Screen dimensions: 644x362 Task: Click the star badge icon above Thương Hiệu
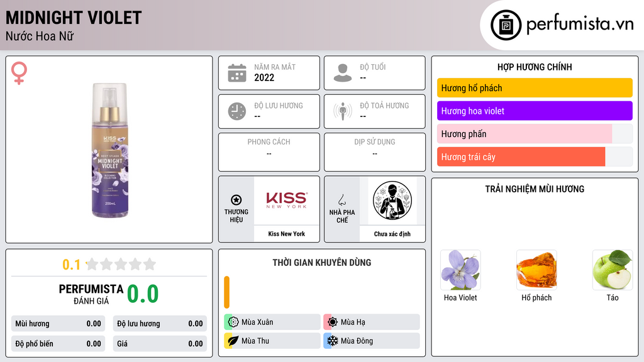(236, 200)
